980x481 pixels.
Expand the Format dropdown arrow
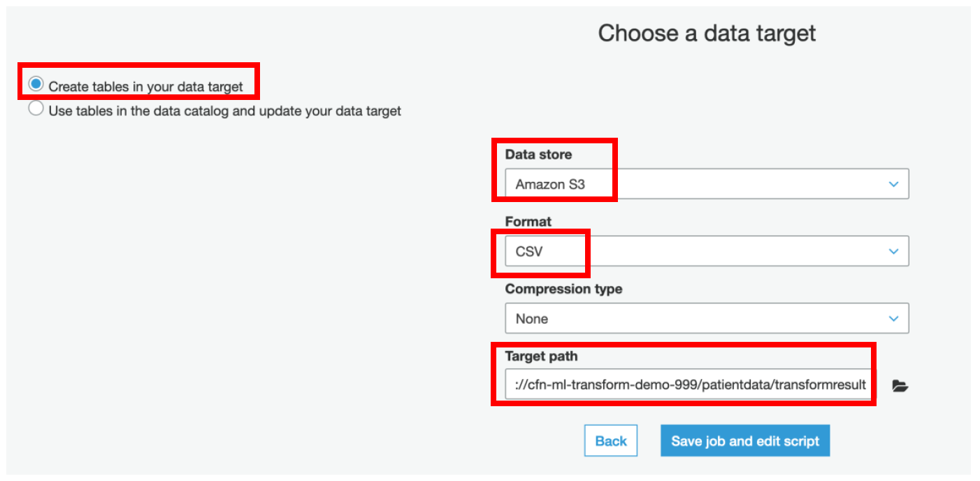coord(893,252)
